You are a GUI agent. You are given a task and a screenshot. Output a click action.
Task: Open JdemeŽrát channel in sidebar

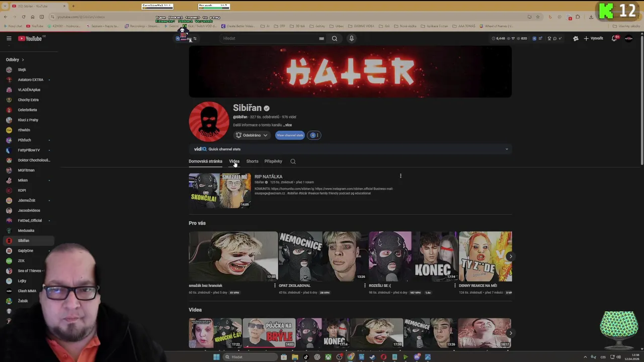(x=26, y=200)
